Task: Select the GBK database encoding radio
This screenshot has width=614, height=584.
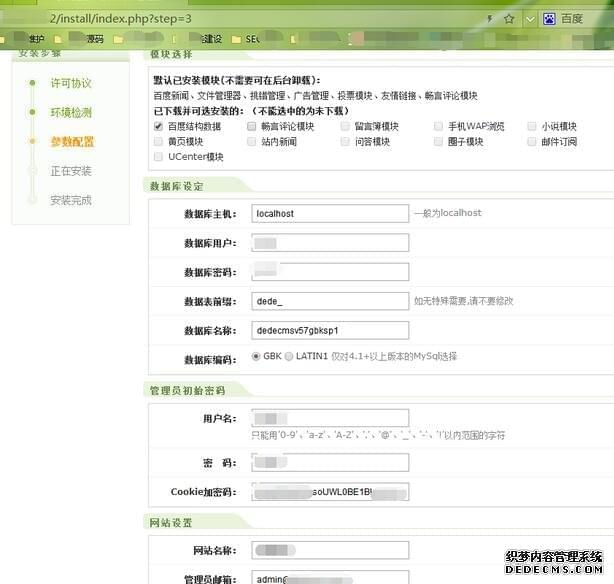Action: point(256,356)
